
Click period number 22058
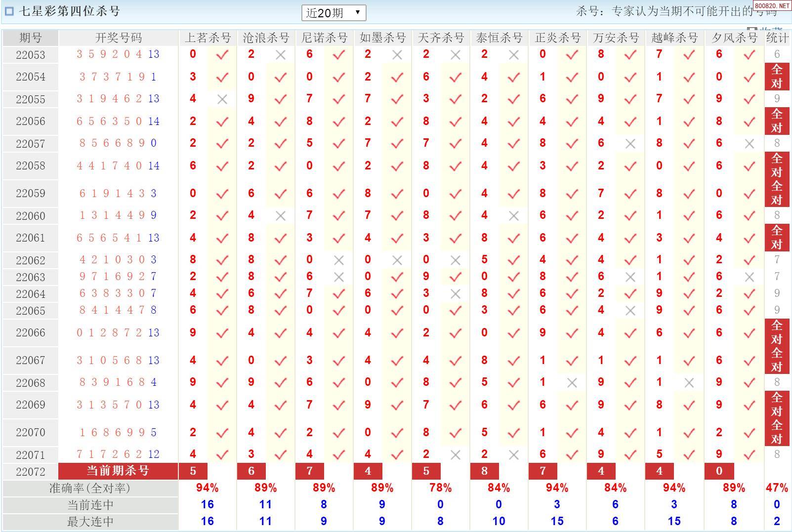31,166
